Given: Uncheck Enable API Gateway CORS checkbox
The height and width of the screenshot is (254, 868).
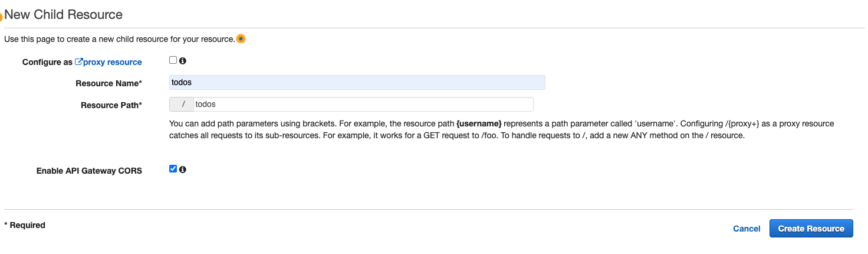Looking at the screenshot, I should 173,169.
